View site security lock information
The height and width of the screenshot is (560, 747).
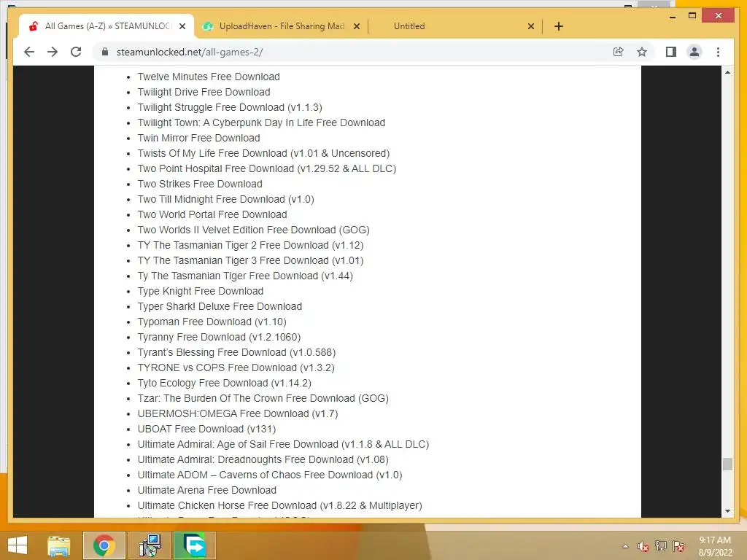pos(105,52)
